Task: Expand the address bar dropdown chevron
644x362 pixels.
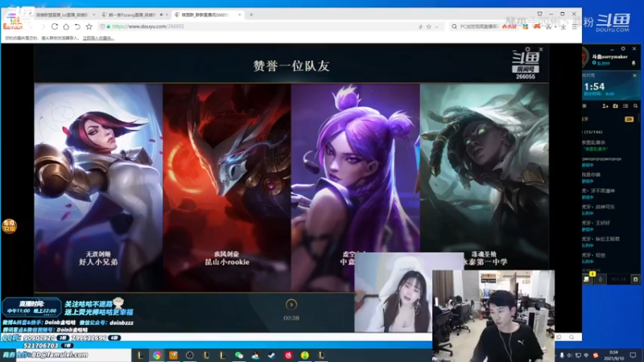Action: [x=436, y=27]
